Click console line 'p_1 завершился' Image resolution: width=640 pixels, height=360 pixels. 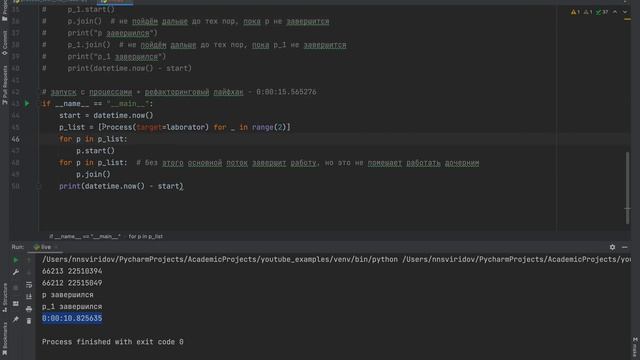[x=72, y=307]
